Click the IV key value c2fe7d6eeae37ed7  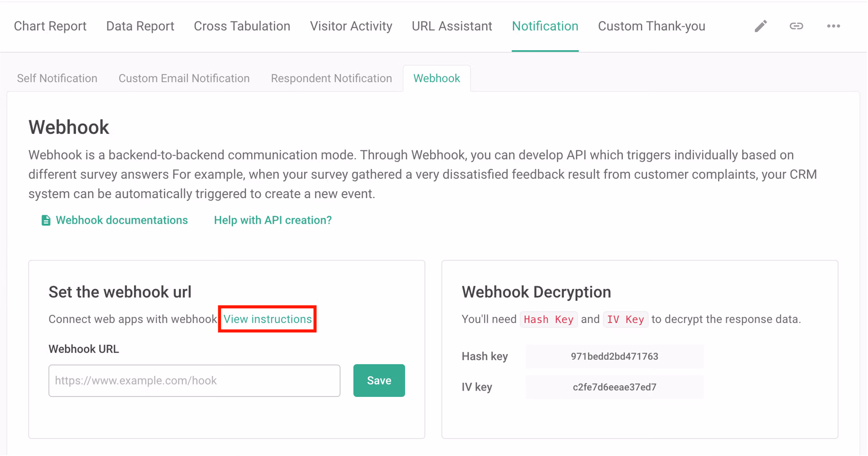[614, 387]
